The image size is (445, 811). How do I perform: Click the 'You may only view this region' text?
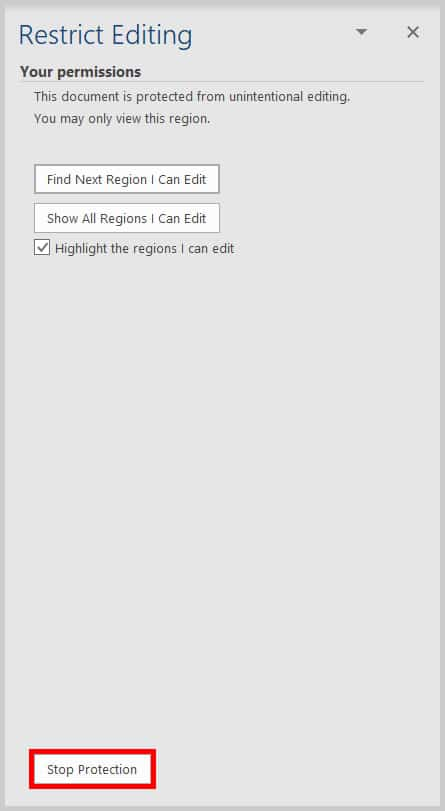(122, 119)
